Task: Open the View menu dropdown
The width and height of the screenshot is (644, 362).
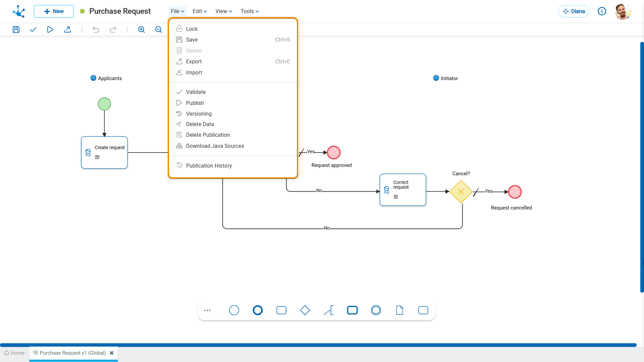Action: coord(224,11)
